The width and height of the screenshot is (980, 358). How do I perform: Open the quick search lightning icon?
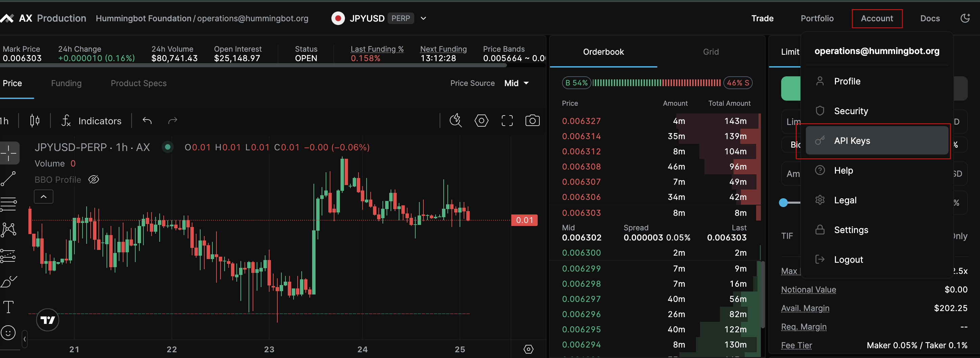[x=456, y=121]
